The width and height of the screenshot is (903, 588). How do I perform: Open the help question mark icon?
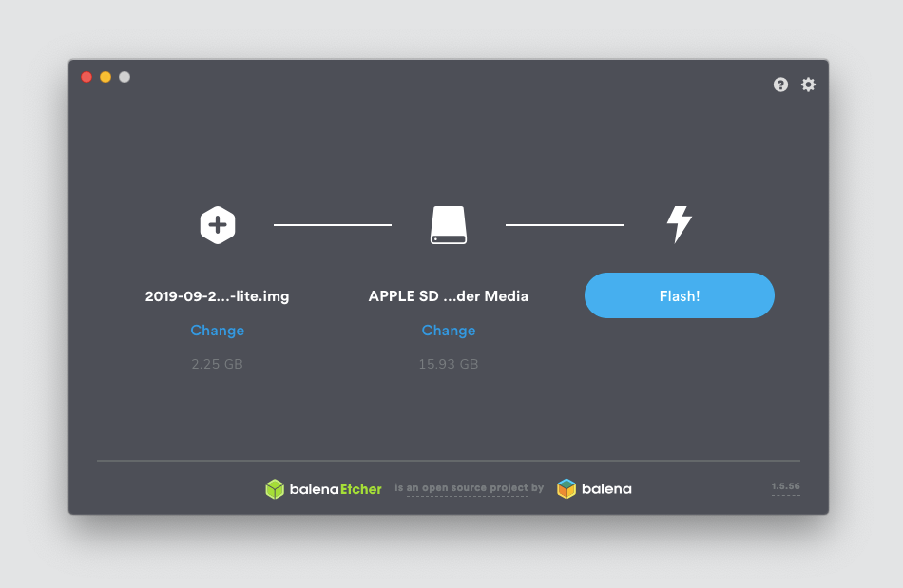point(780,85)
